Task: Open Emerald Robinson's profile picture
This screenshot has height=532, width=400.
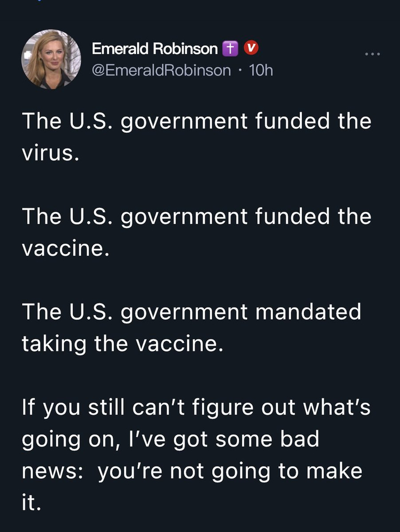Action: pyautogui.click(x=51, y=59)
